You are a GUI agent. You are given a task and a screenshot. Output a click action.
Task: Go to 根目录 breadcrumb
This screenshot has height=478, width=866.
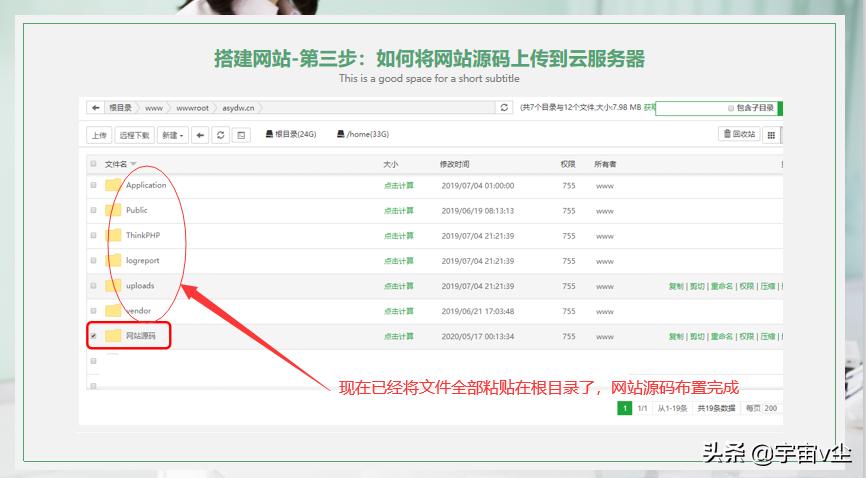(x=120, y=108)
